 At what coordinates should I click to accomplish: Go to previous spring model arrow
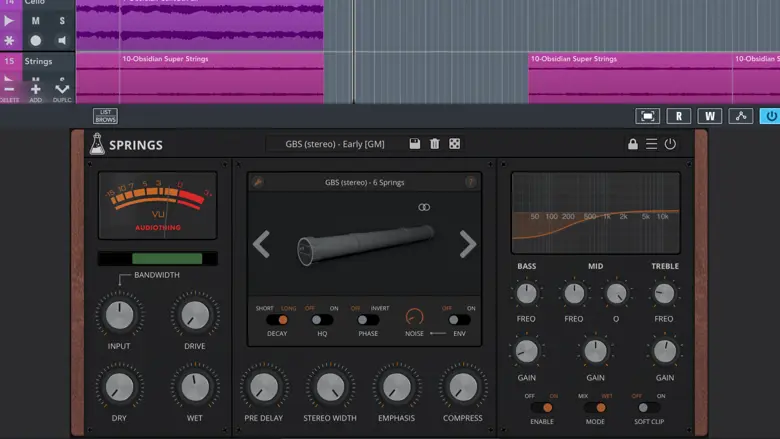pyautogui.click(x=262, y=244)
